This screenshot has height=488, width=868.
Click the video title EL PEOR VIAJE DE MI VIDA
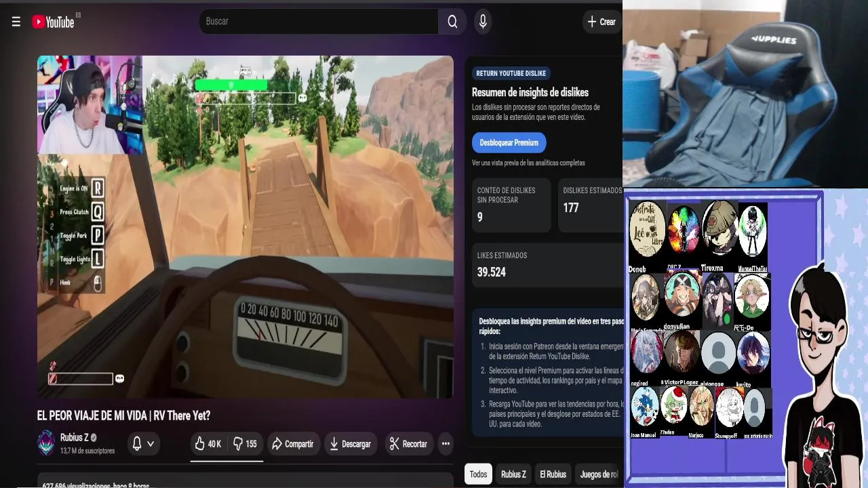(123, 415)
